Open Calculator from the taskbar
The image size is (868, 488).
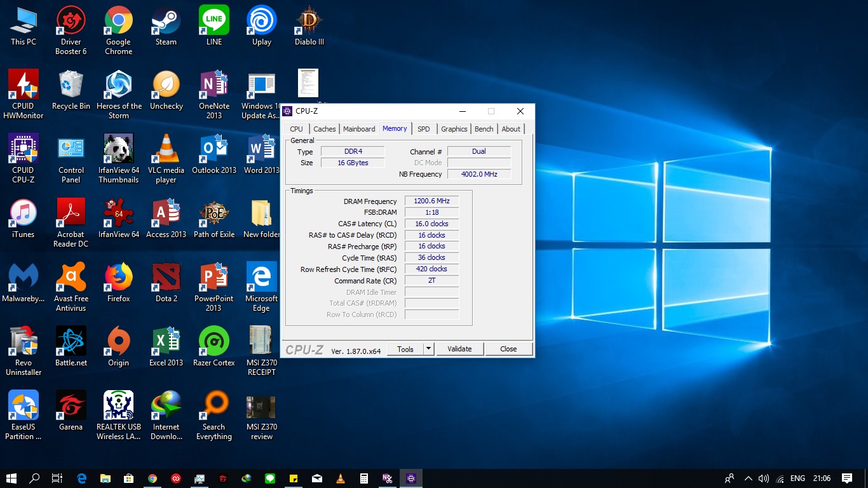[364, 478]
